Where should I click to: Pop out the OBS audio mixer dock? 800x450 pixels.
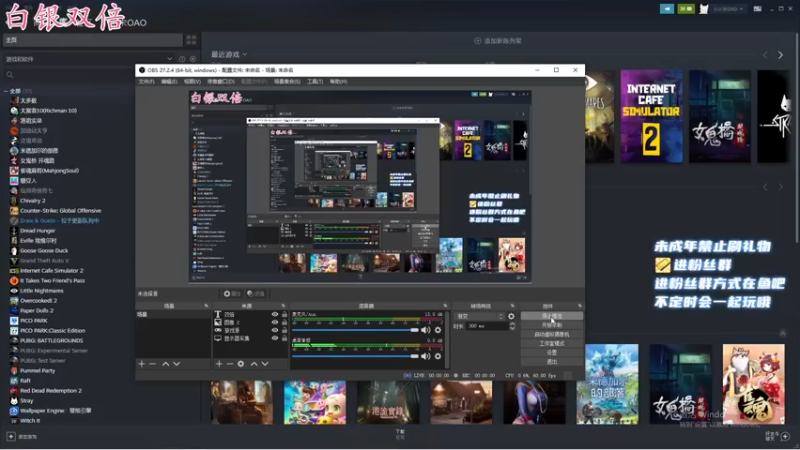(445, 306)
